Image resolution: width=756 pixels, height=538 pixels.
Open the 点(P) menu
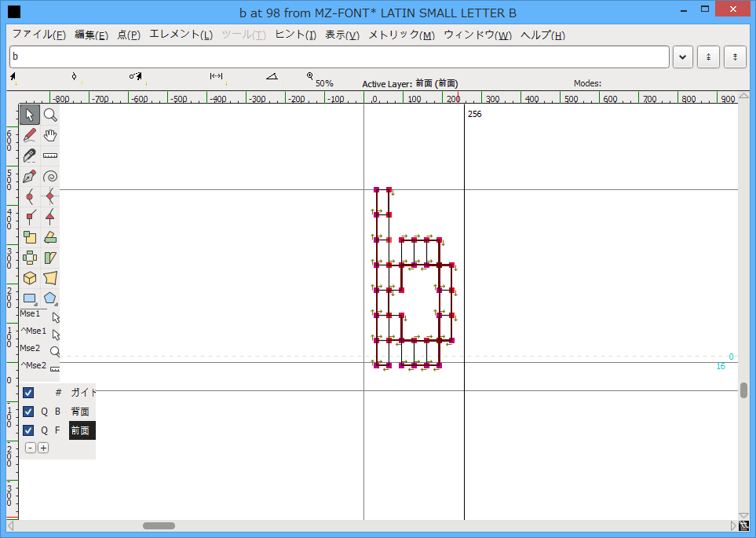tap(129, 35)
